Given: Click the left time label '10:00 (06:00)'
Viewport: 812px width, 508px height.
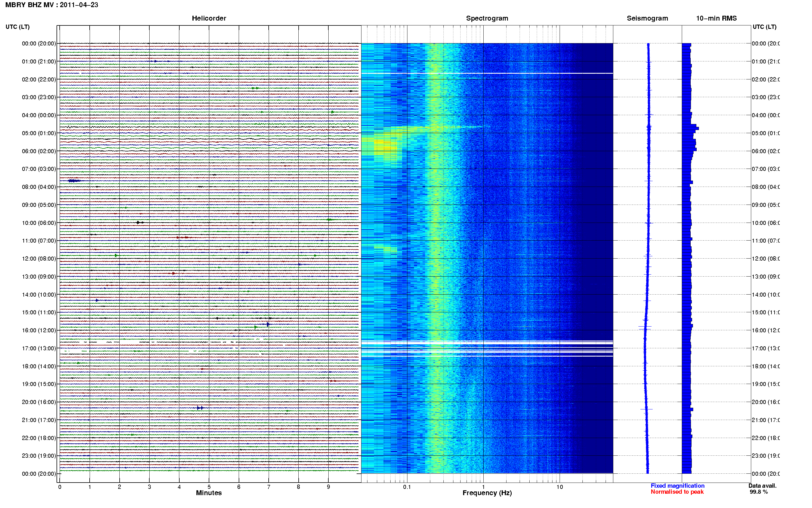Looking at the screenshot, I should 39,223.
